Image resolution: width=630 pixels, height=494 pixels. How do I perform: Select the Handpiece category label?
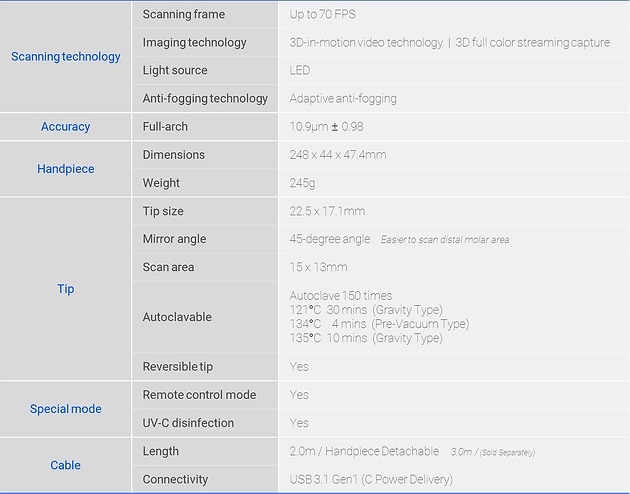point(65,169)
